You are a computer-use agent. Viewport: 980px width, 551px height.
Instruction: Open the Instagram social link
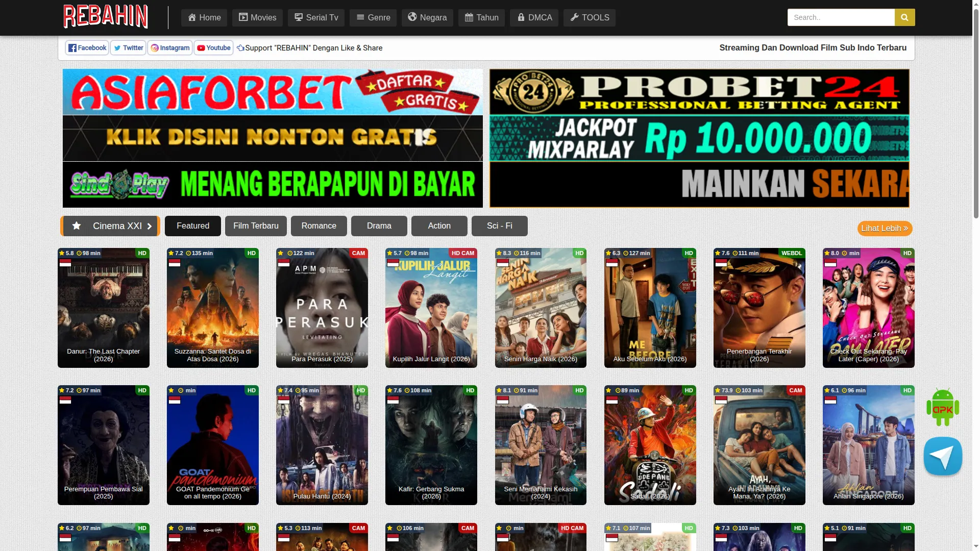point(170,48)
